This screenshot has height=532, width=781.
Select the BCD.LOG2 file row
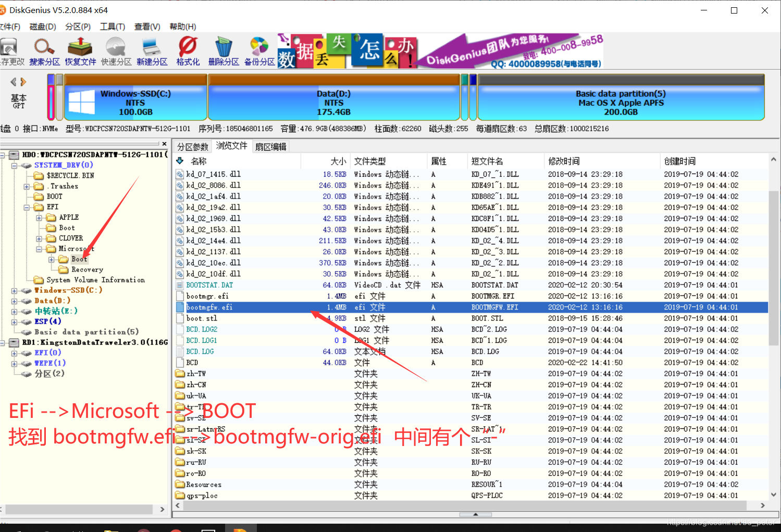tap(472, 329)
